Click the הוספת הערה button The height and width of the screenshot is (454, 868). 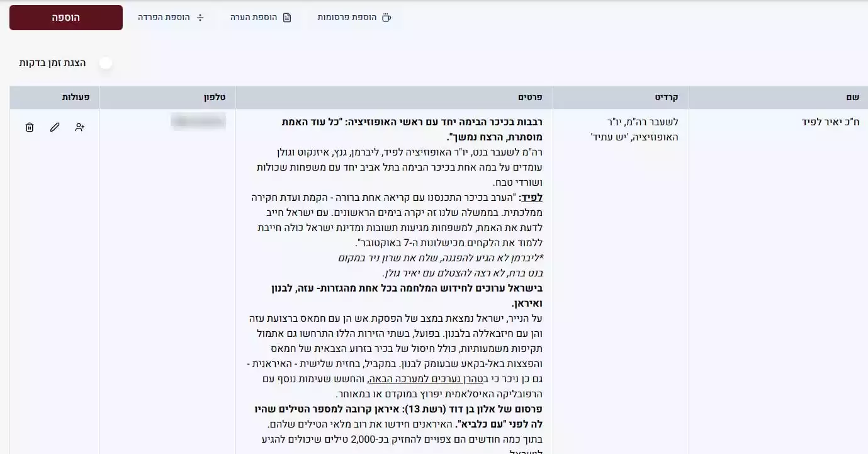261,18
